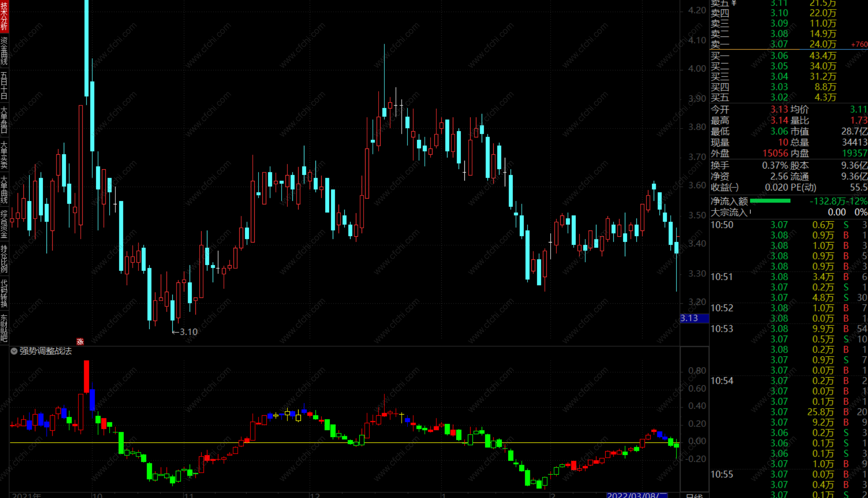The width and height of the screenshot is (868, 498).
Task: Click the 买一 bid price 3.06 row
Action: pyautogui.click(x=779, y=56)
